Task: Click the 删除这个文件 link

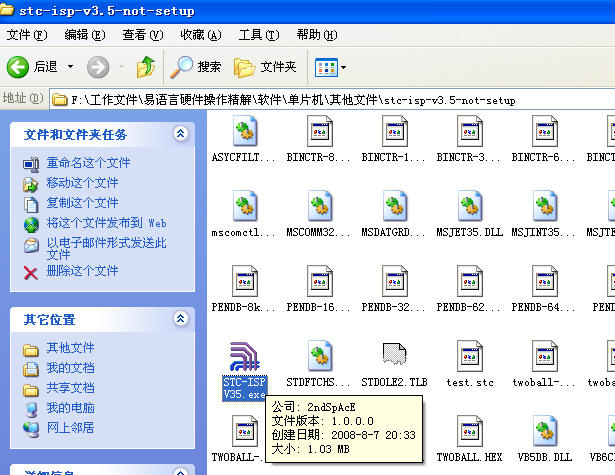Action: pyautogui.click(x=82, y=271)
